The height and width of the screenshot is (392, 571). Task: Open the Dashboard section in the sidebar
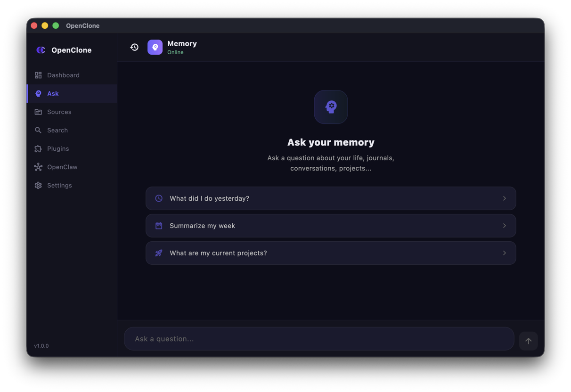[x=63, y=75]
